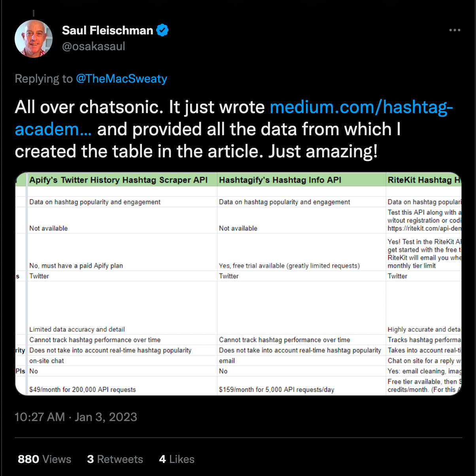This screenshot has width=476, height=476.
Task: Click the tweet timestamp Jan 3, 2023
Action: pos(76,417)
